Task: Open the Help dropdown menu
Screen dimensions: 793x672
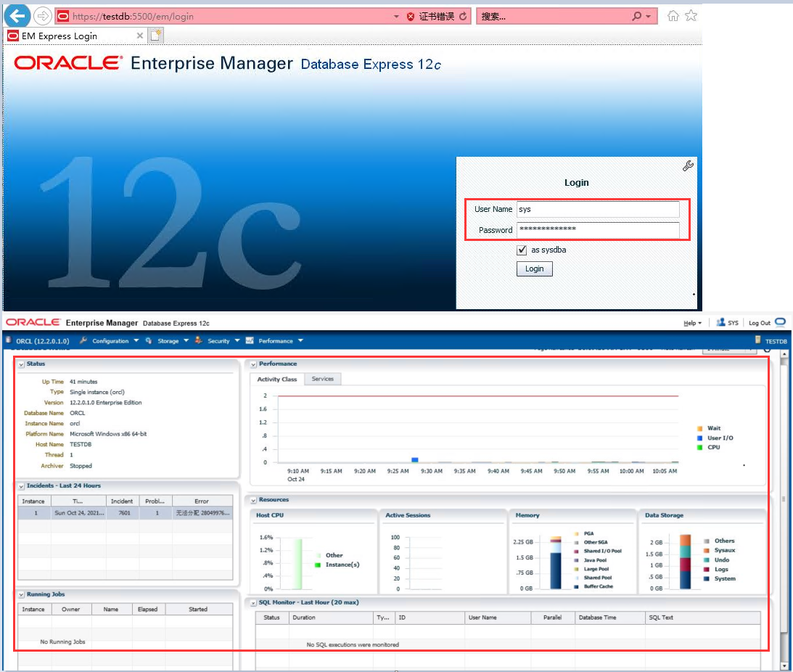Action: [692, 323]
